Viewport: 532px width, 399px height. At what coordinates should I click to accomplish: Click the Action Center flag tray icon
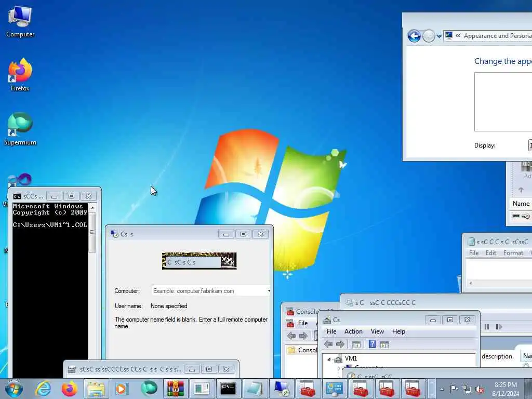(454, 389)
